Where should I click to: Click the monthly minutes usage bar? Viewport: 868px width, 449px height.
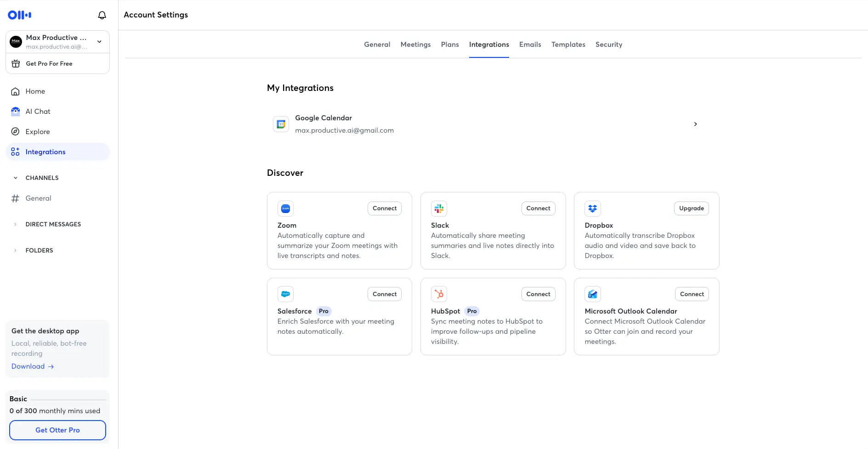point(69,399)
